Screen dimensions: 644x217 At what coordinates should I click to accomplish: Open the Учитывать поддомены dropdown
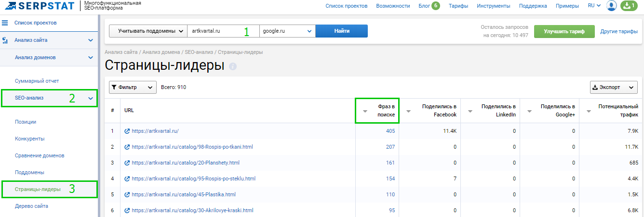(148, 31)
